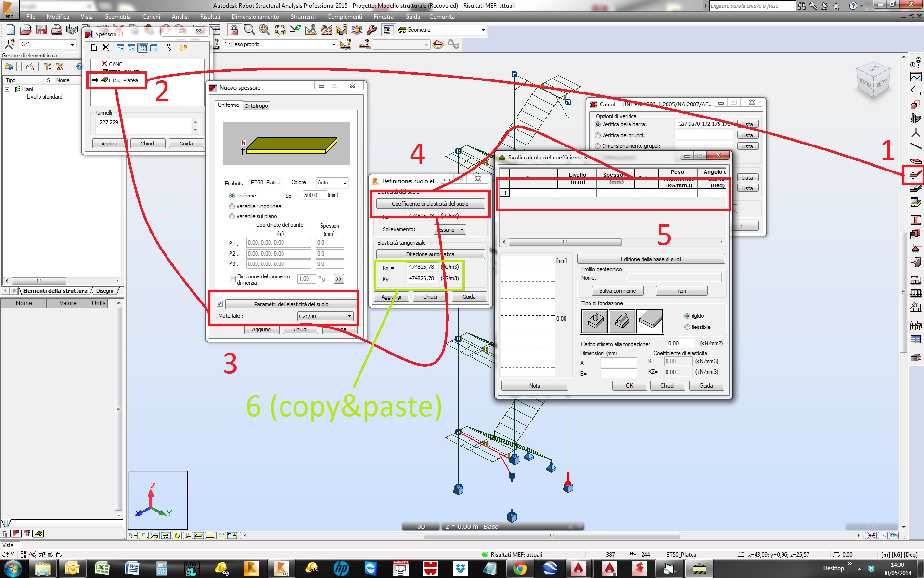
Task: Click the scissors icon in Spessori EF
Action: 168,48
